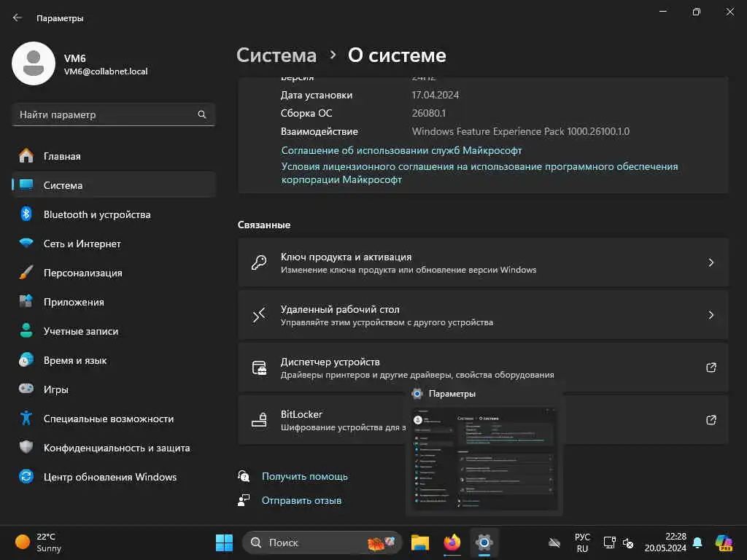Image resolution: width=747 pixels, height=560 pixels.
Task: Click the accessibility figure icon
Action: [x=26, y=418]
